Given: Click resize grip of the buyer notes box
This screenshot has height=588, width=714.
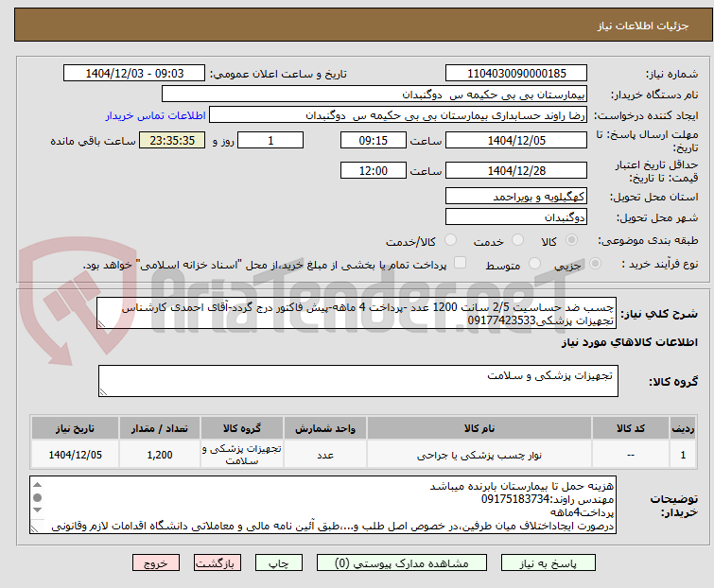Looking at the screenshot, I should coord(35,528).
